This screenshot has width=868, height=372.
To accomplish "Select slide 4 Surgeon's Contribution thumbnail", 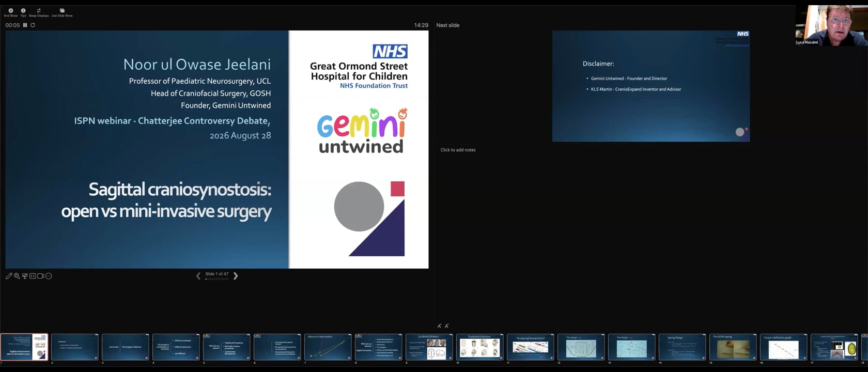I will coord(176,347).
